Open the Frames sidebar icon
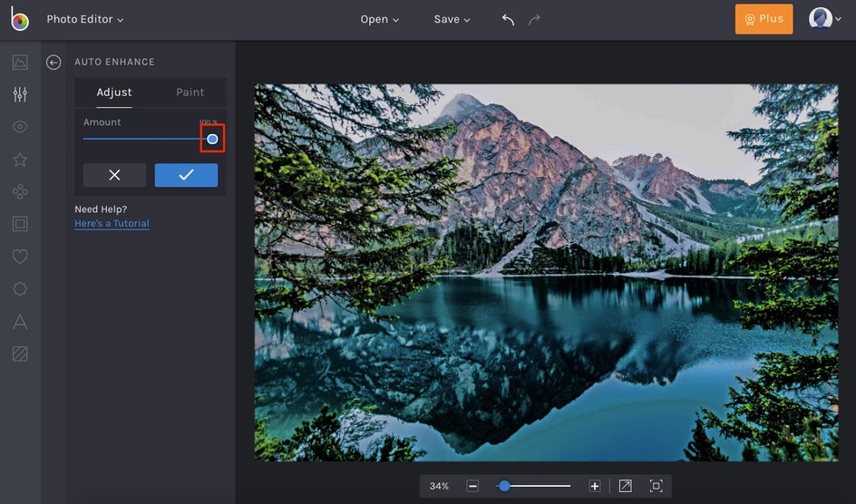This screenshot has width=856, height=504. 20,224
